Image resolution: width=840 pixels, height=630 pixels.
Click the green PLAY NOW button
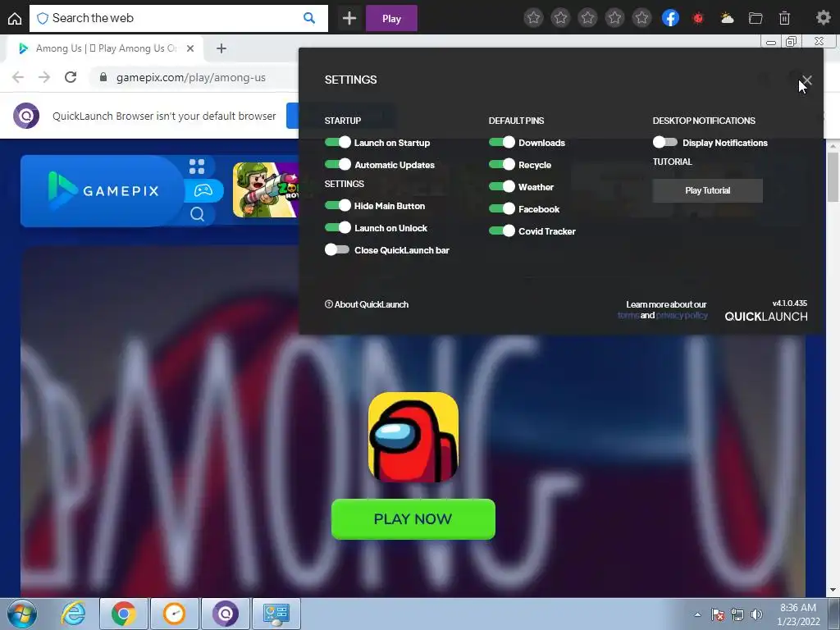pos(413,519)
